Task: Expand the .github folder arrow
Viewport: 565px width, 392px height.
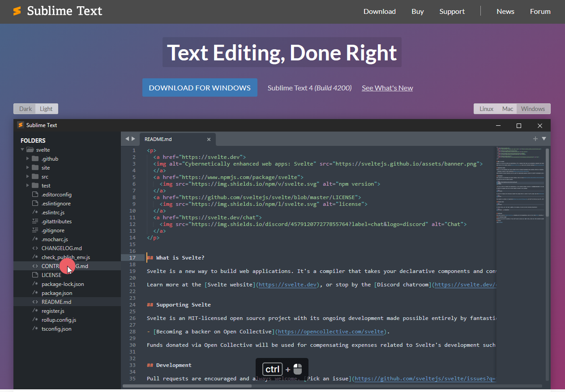Action: tap(28, 158)
